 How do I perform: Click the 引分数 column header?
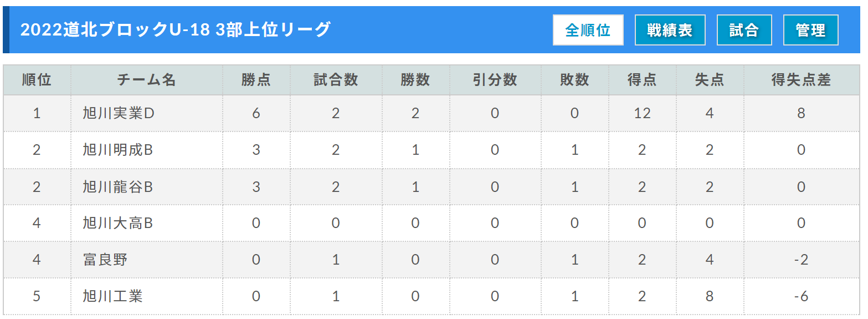pyautogui.click(x=495, y=80)
